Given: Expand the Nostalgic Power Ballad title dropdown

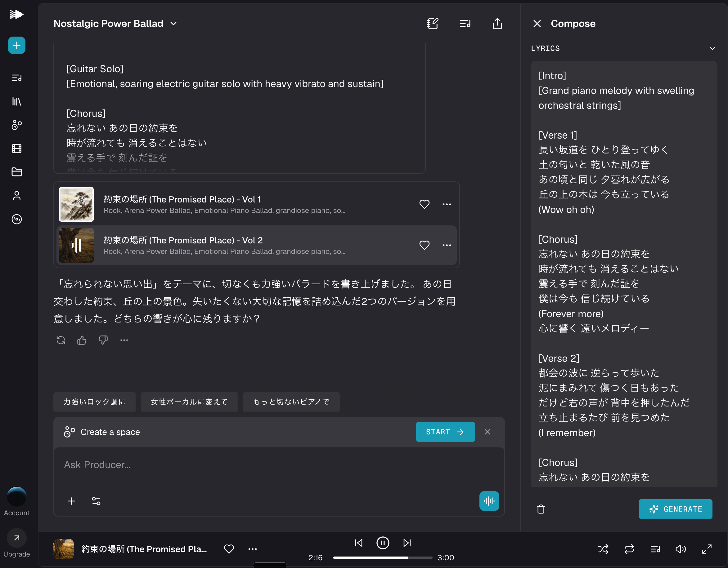Looking at the screenshot, I should 173,24.
